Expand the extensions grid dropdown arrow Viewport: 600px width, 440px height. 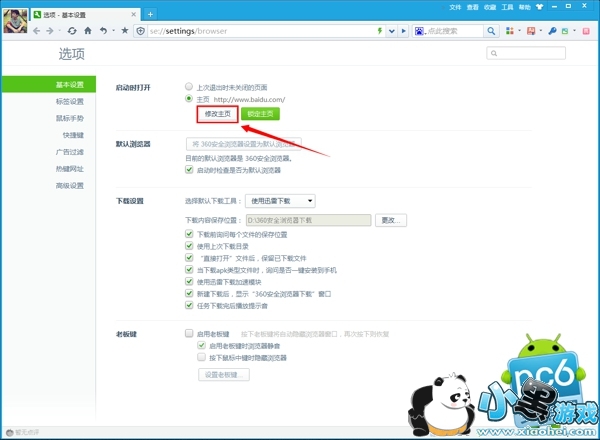(519, 30)
